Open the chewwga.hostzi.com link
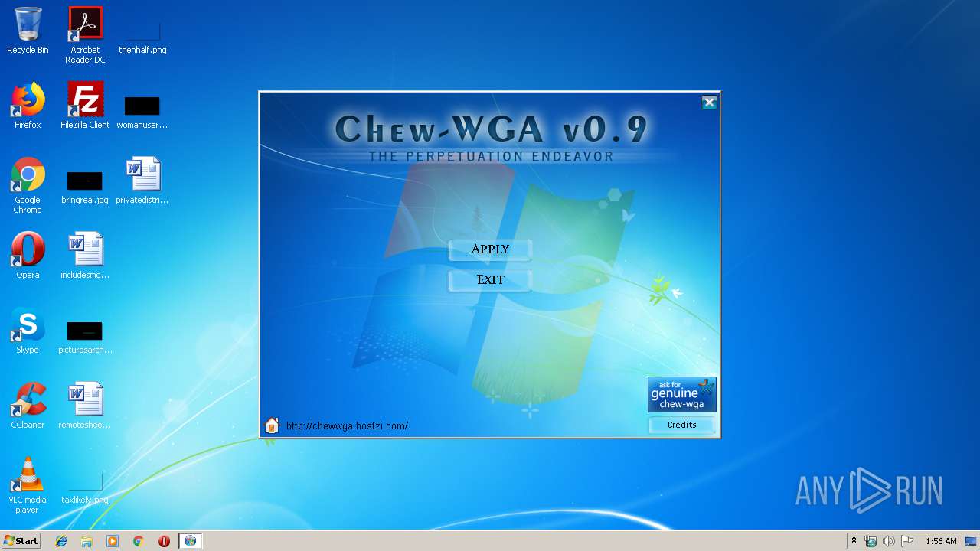 347,426
